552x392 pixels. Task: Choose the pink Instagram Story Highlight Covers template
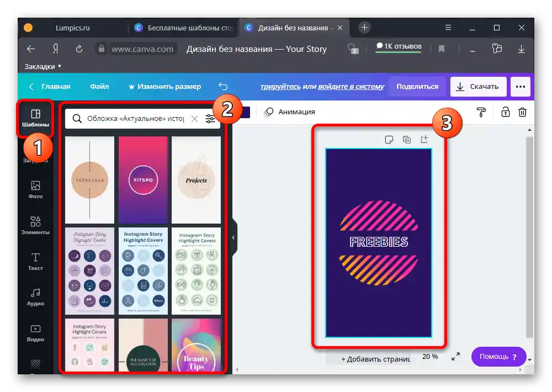pyautogui.click(x=90, y=345)
